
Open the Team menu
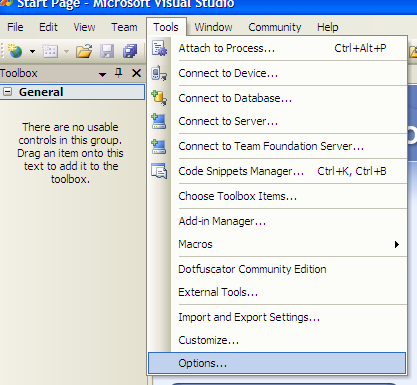pyautogui.click(x=124, y=27)
